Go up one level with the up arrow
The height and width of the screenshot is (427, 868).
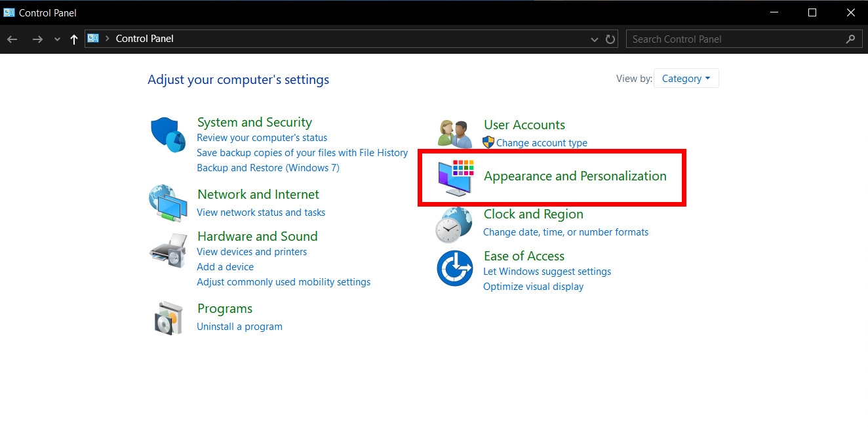74,39
